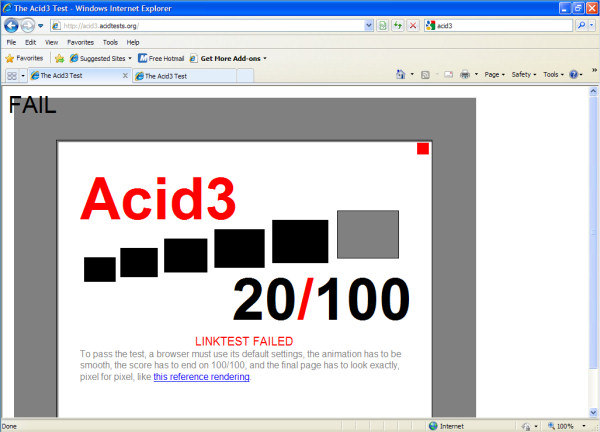Open the Print dropdown arrow
Screen dimensions: 600x432
click(x=476, y=74)
